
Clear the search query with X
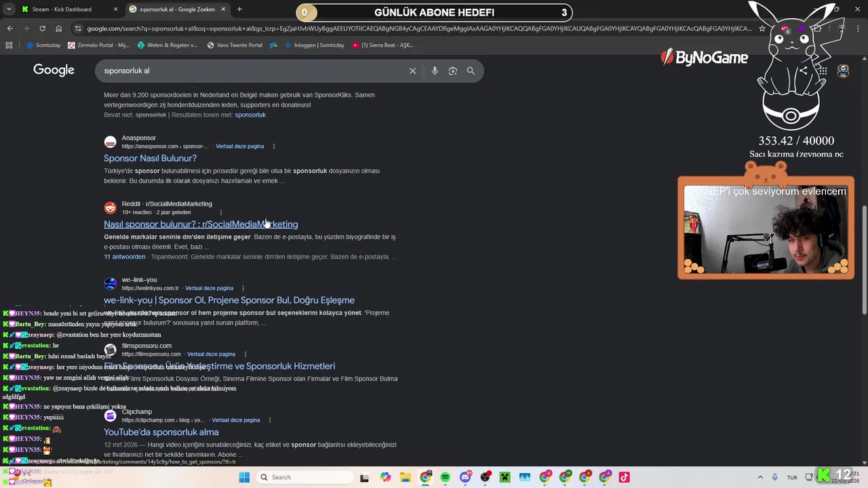point(412,70)
